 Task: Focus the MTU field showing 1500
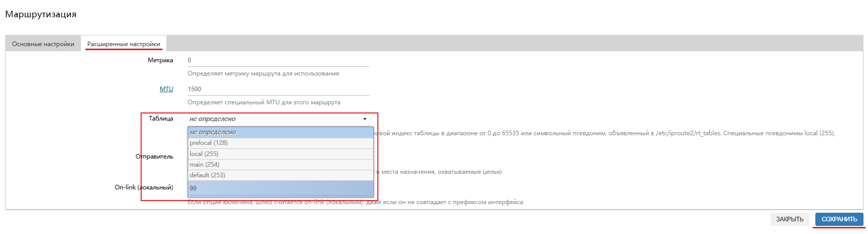pyautogui.click(x=278, y=89)
